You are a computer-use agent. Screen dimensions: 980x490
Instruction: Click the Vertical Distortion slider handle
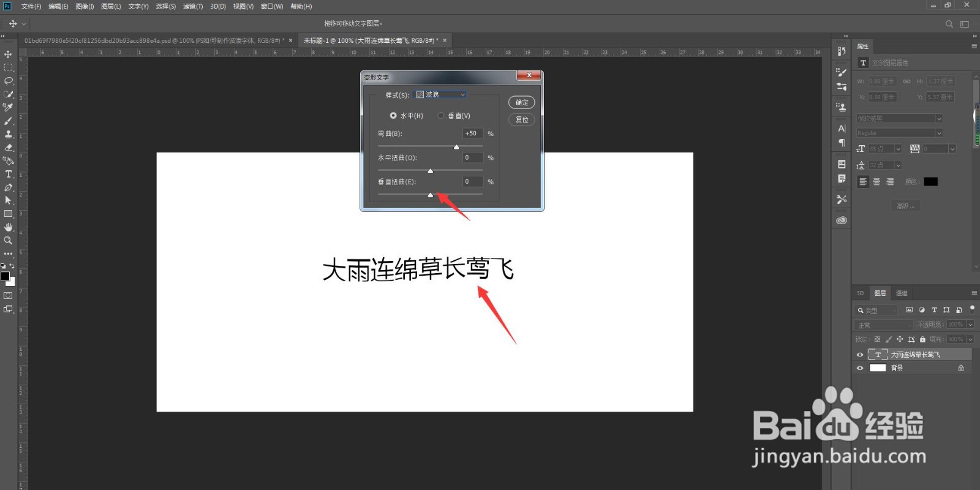tap(430, 195)
